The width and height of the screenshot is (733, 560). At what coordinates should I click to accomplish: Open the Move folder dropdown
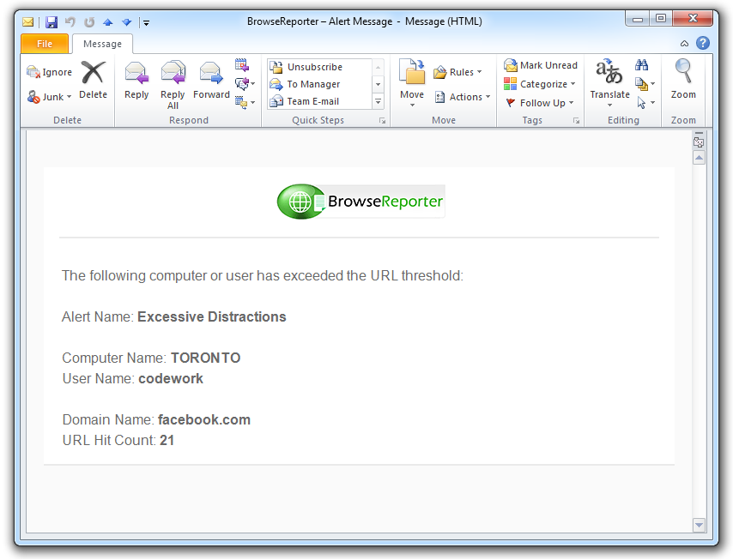412,83
